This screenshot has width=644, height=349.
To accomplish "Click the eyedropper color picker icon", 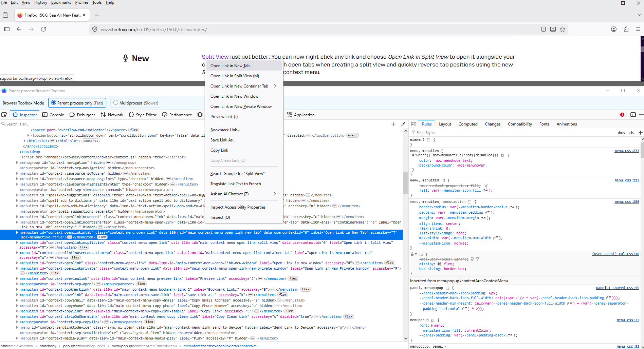I will click(403, 124).
